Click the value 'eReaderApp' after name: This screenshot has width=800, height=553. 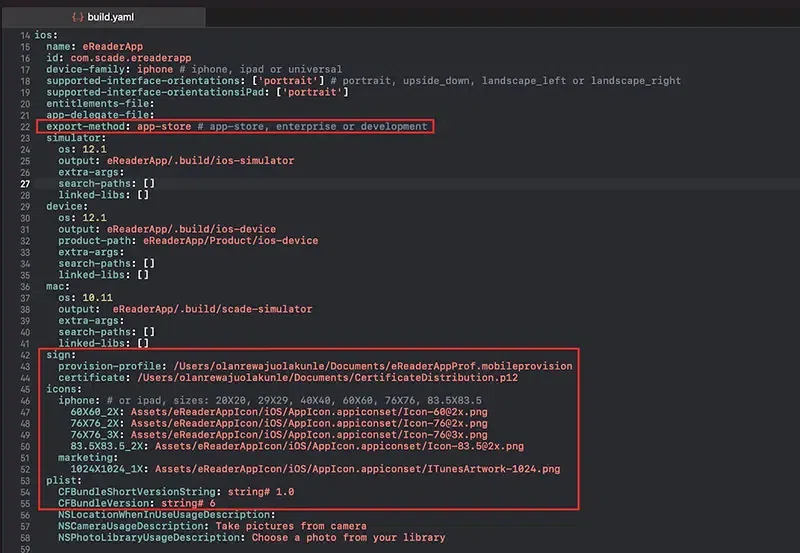[x=113, y=46]
